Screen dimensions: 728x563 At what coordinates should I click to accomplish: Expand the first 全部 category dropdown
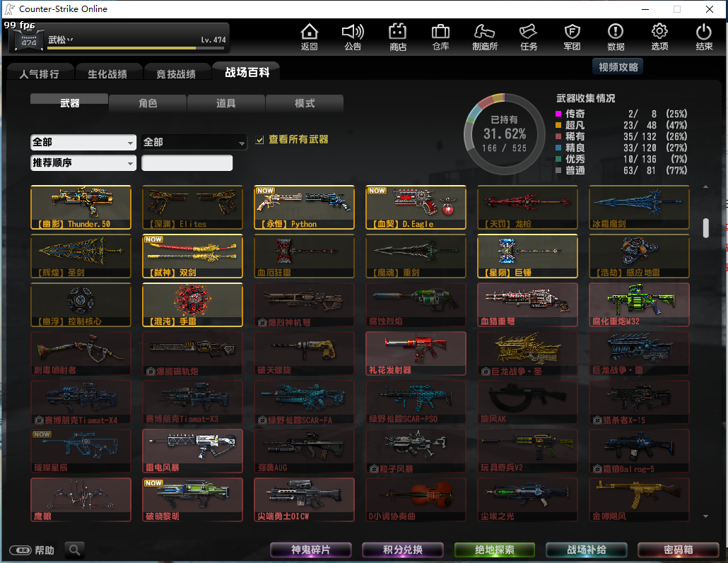(83, 143)
